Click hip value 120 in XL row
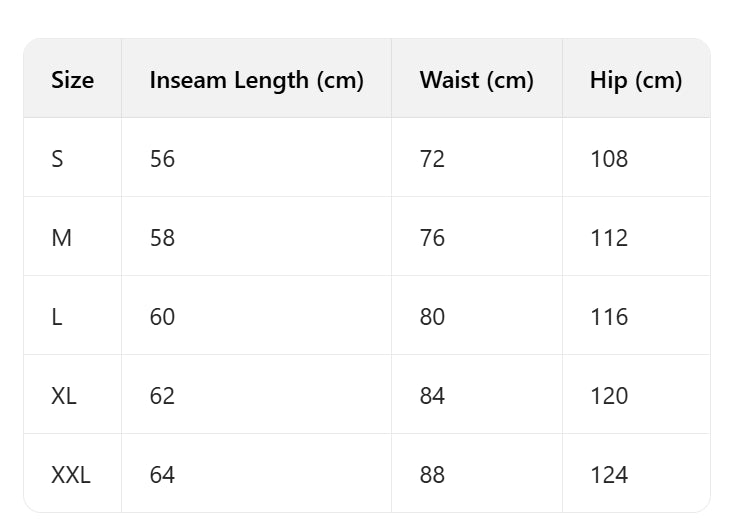The height and width of the screenshot is (525, 744). tap(609, 396)
